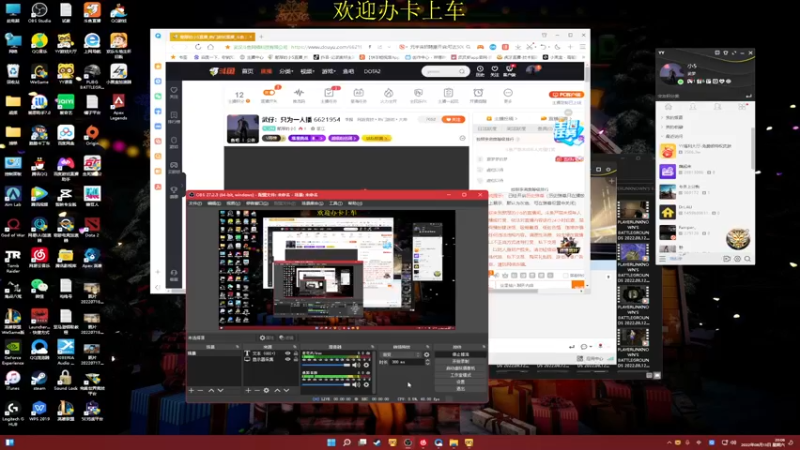Open scene transition properties gear in OBS

click(427, 355)
